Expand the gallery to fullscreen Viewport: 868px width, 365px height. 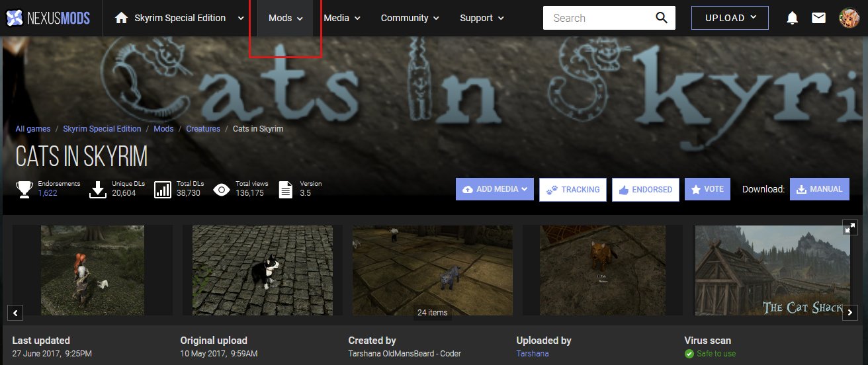851,228
